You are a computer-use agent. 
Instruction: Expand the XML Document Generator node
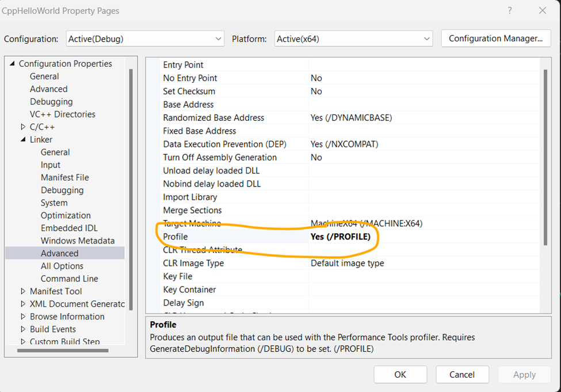click(x=24, y=303)
